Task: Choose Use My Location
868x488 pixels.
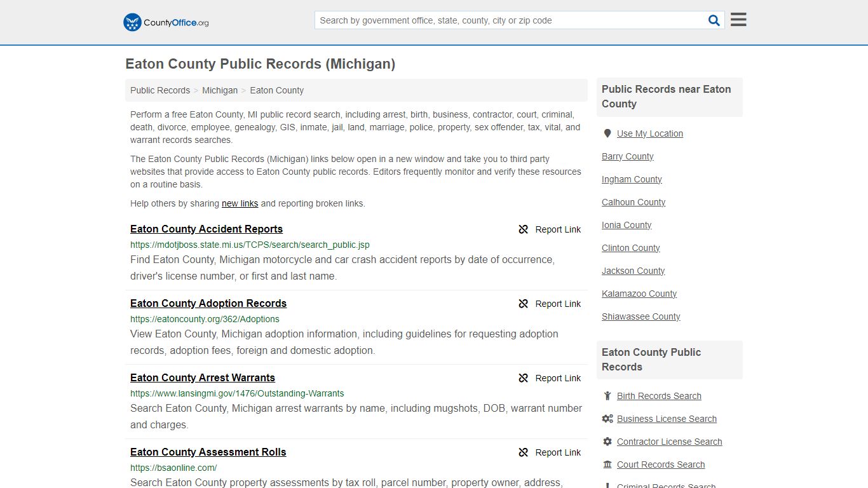Action: [650, 133]
